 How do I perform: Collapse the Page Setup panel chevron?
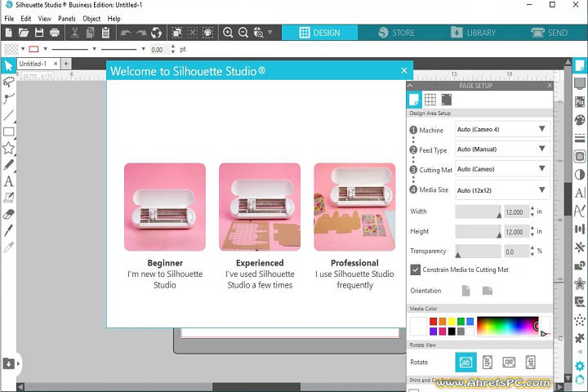pyautogui.click(x=410, y=86)
